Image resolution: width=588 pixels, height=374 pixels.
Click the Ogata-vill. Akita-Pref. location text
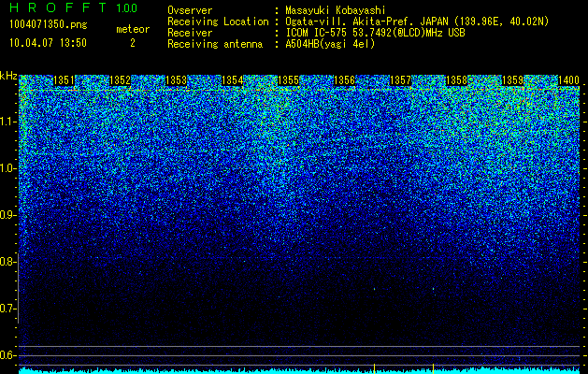417,22
